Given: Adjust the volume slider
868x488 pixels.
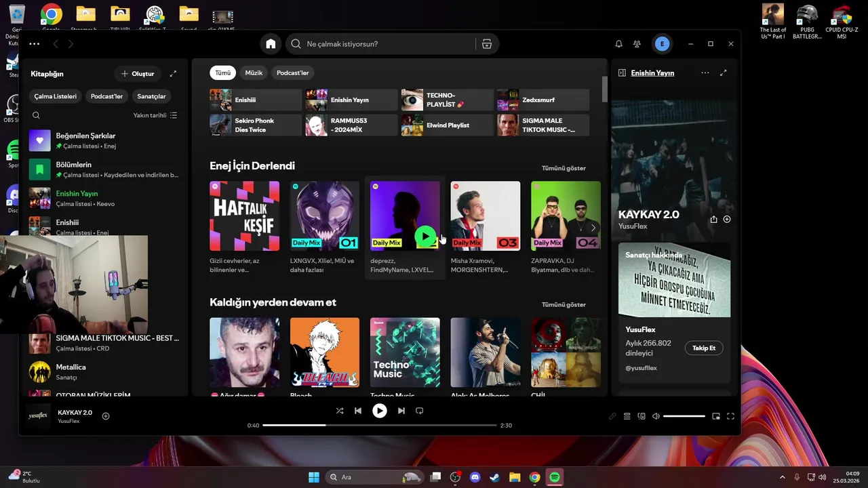Looking at the screenshot, I should coord(684,416).
